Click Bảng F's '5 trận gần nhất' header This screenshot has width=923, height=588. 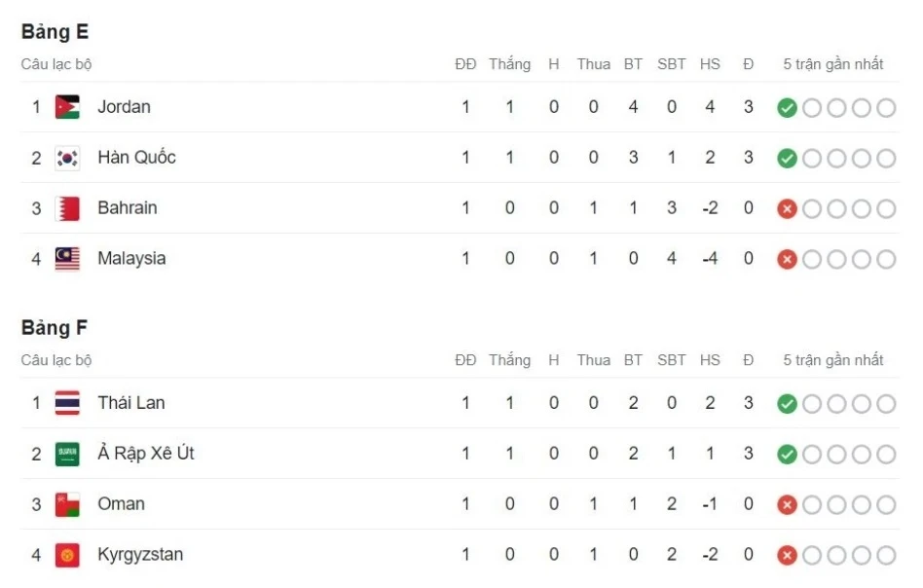click(x=833, y=360)
